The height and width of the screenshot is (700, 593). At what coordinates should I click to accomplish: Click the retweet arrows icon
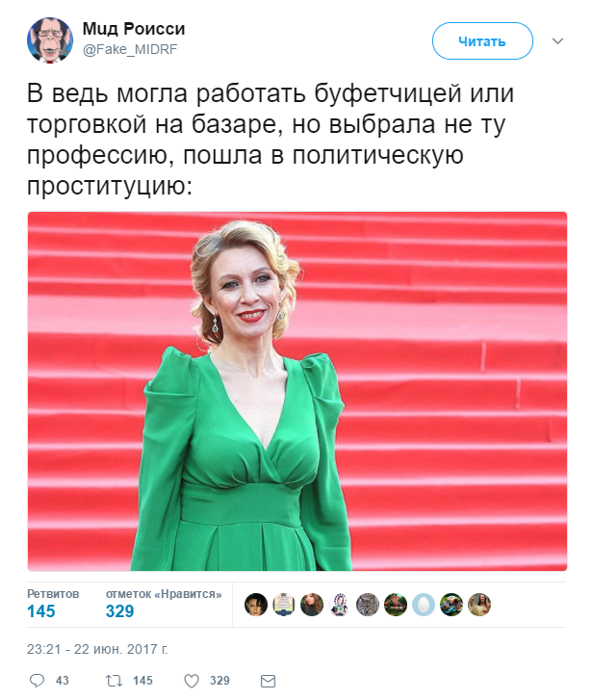click(114, 681)
